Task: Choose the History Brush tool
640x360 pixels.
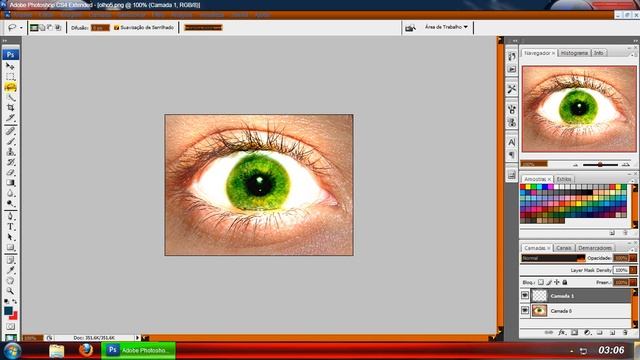Action: coord(10,162)
